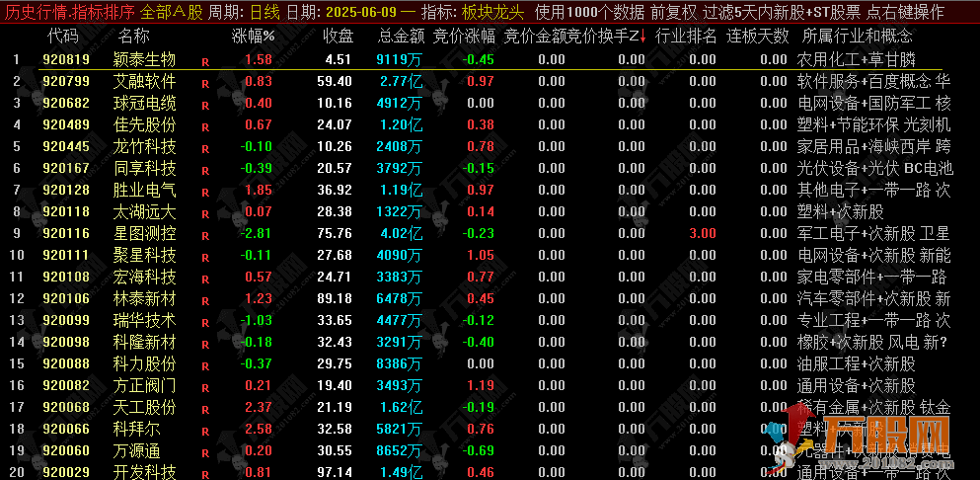Click the R marker beside 万源通

[205, 453]
